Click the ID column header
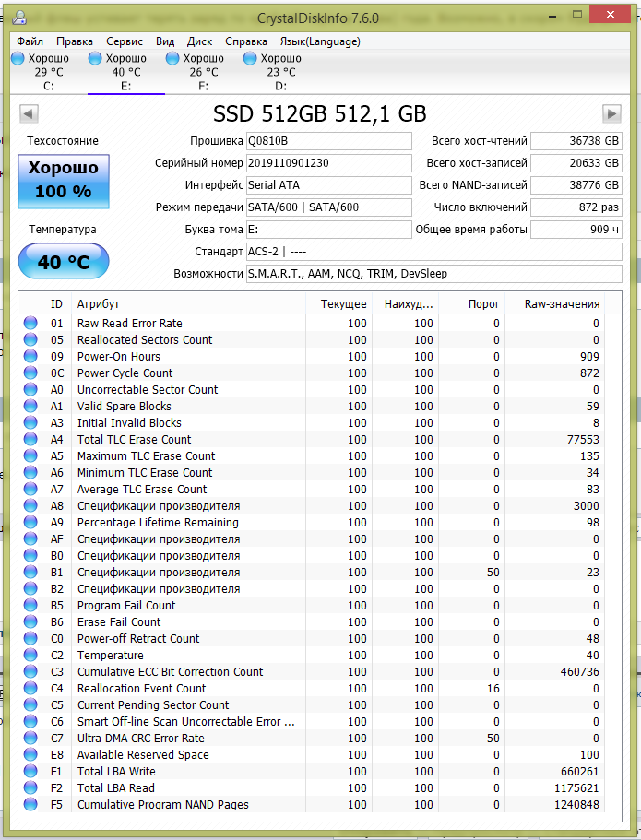 coord(56,303)
